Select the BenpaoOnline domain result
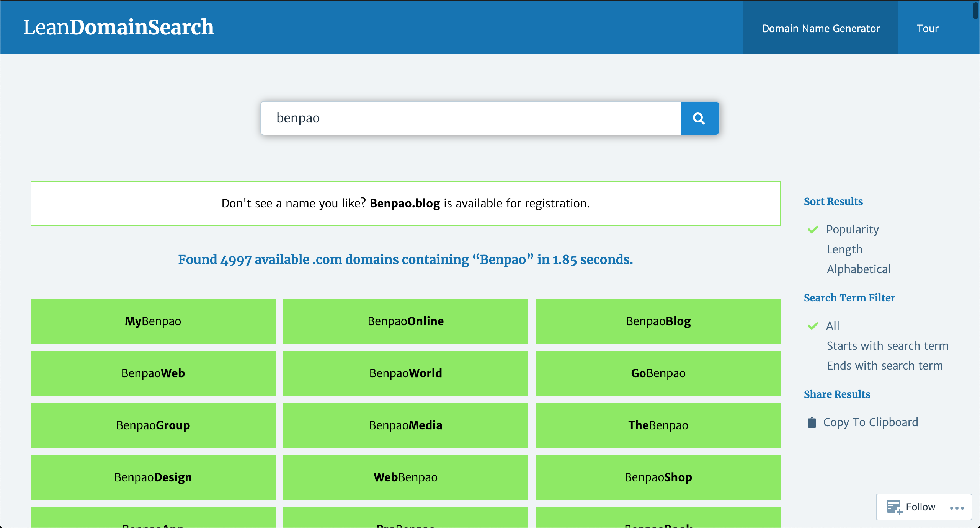 click(406, 321)
